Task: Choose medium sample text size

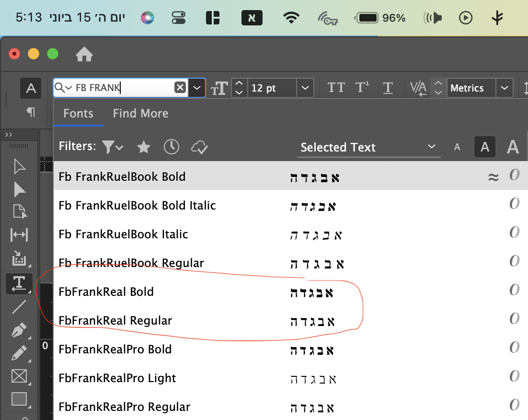Action: coord(484,147)
